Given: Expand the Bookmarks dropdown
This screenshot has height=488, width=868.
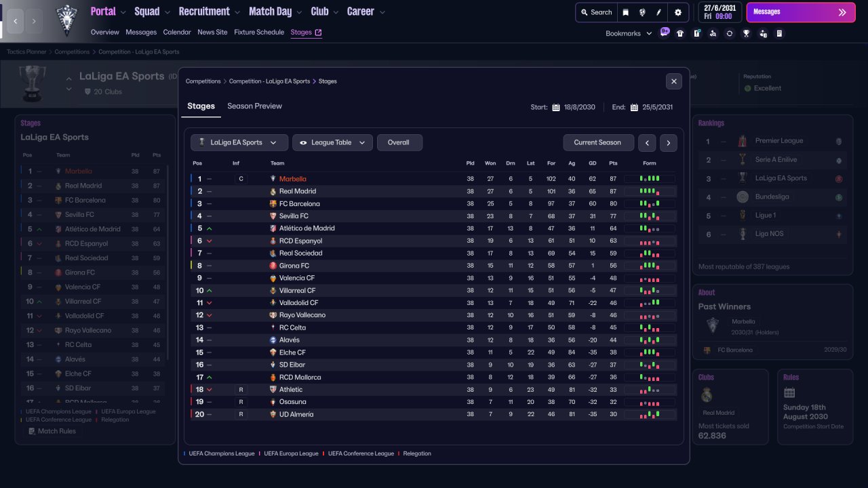Looking at the screenshot, I should tap(629, 33).
